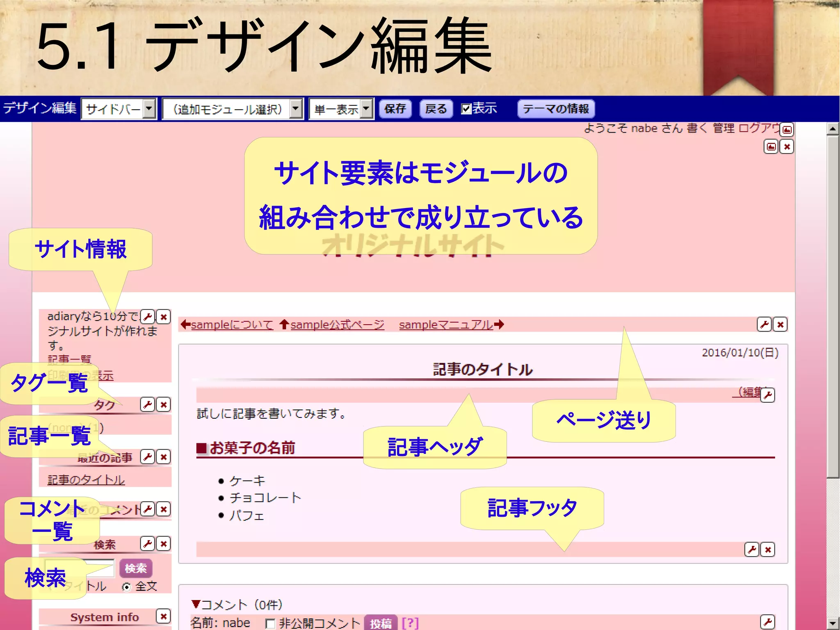Viewport: 840px width, 630px height.
Task: Open the 編集 link on the article
Action: pos(747,392)
